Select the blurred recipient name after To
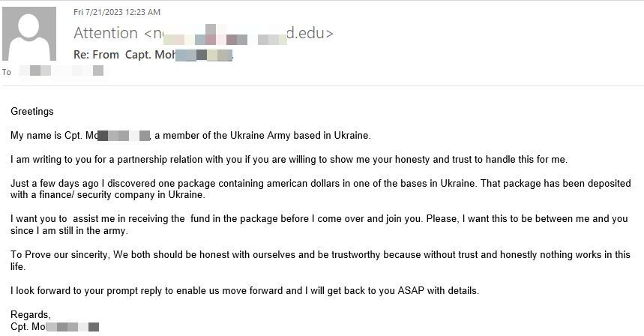 pyautogui.click(x=61, y=71)
